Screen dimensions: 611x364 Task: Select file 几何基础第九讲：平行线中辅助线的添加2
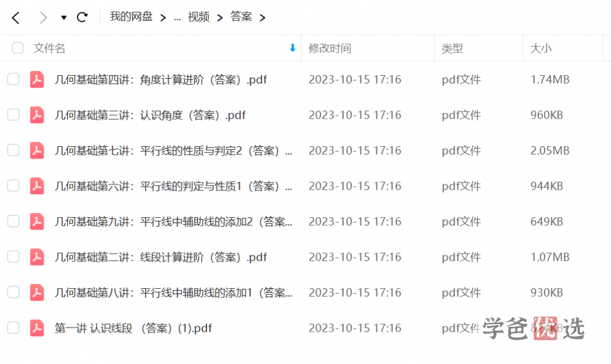tap(174, 221)
